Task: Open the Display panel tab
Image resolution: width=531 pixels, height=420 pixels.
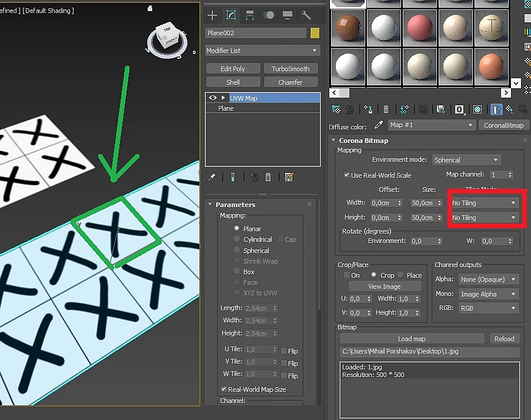Action: click(x=288, y=15)
